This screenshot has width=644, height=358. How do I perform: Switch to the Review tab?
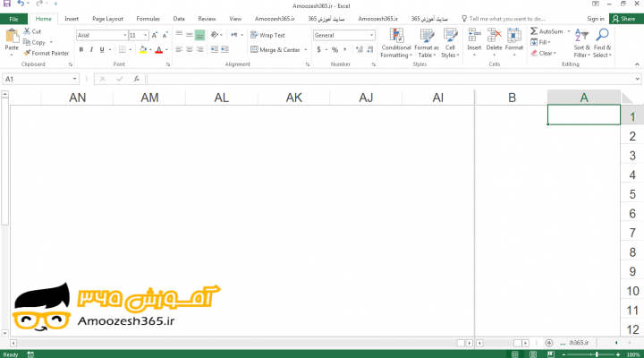pos(207,19)
